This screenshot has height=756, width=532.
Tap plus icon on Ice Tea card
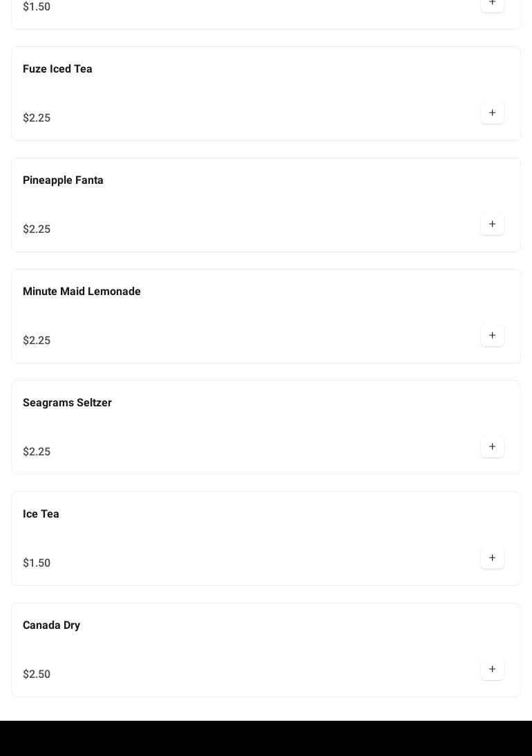point(492,558)
